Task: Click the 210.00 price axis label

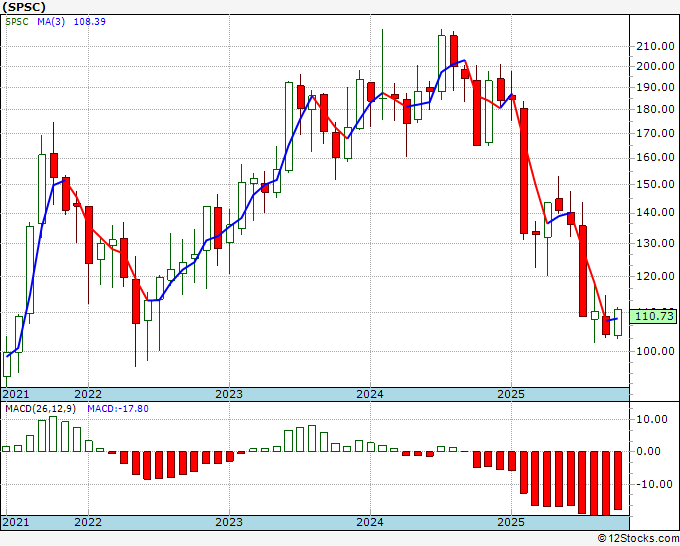Action: coord(655,46)
